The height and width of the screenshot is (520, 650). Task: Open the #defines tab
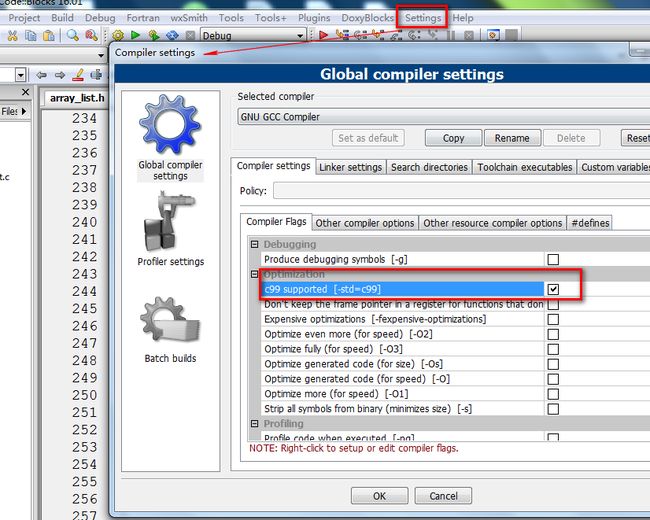click(590, 223)
